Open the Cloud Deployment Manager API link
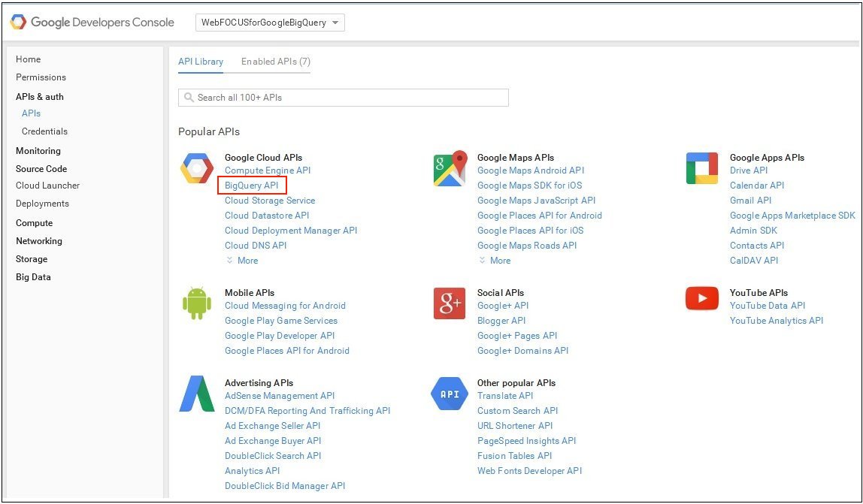Image resolution: width=863 pixels, height=504 pixels. (291, 231)
